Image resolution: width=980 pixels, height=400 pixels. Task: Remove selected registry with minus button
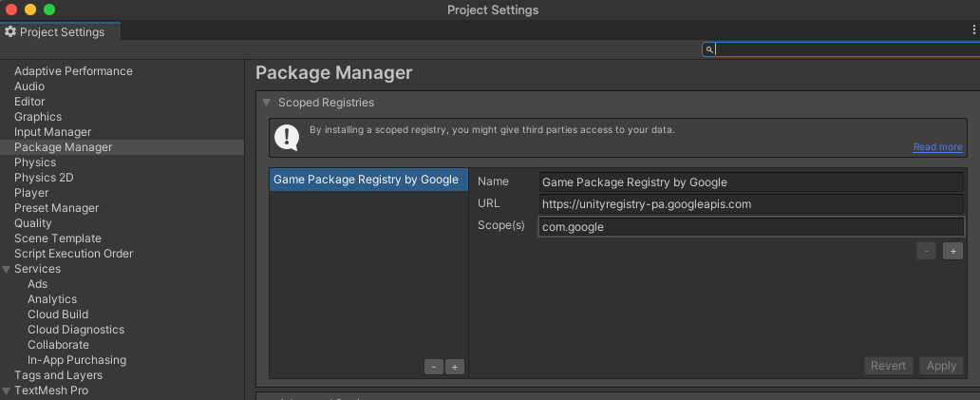pyautogui.click(x=434, y=367)
